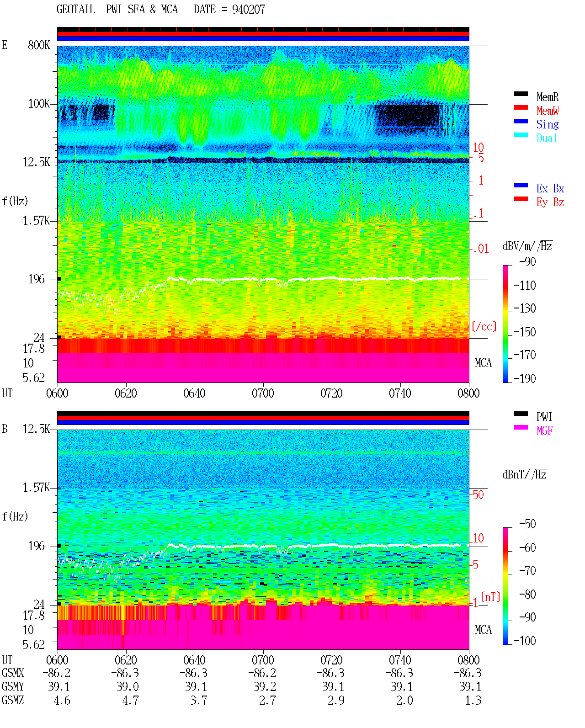This screenshot has height=728, width=585.
Task: Click the red '[/cc]' density unit label
Action: [484, 326]
